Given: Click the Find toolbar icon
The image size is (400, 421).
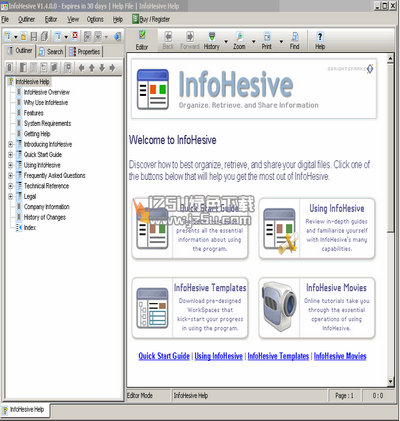Looking at the screenshot, I should [x=295, y=36].
